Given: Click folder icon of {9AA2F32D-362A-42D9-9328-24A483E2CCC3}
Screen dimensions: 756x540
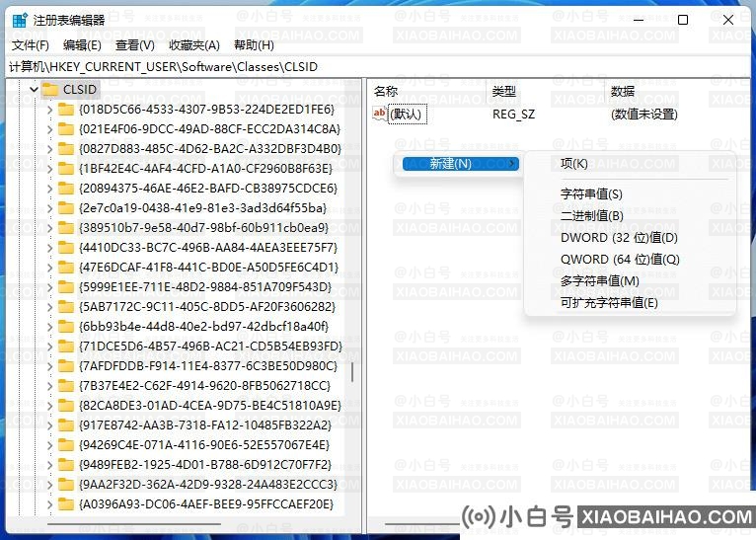Looking at the screenshot, I should point(66,485).
